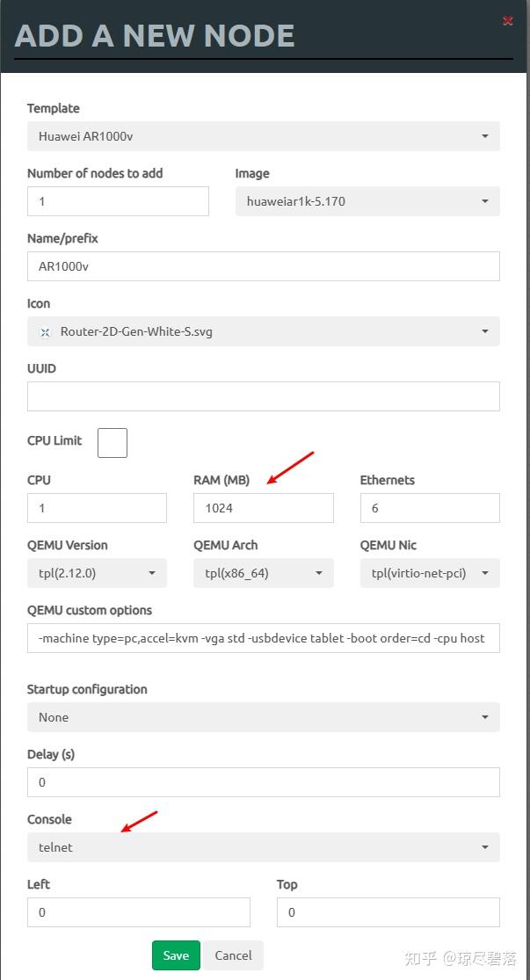Click the Ethernets count field
This screenshot has height=980, width=530.
coord(429,508)
